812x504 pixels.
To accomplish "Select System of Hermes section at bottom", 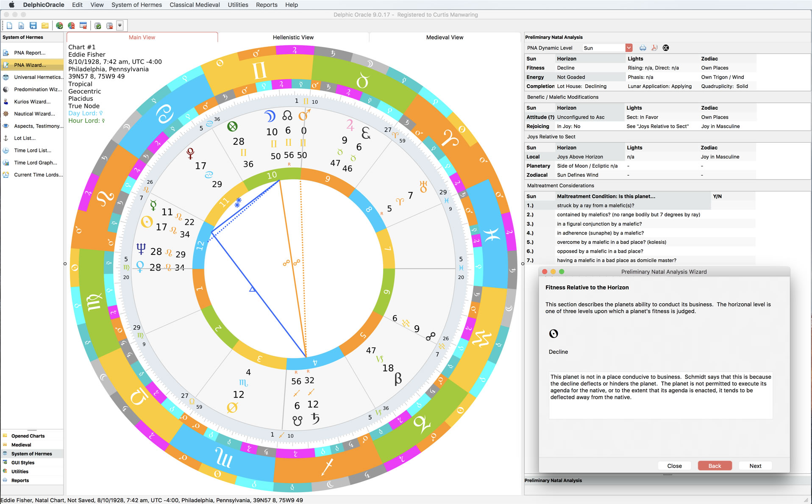I will [x=32, y=454].
